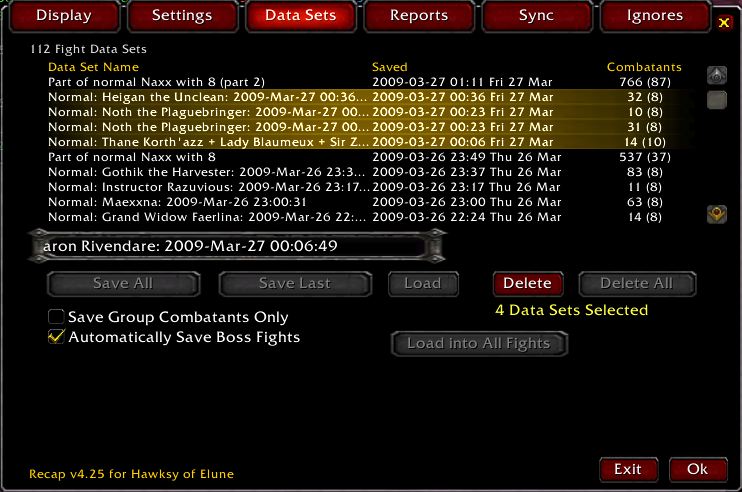
Task: Switch to the Data Sets tab
Action: click(300, 16)
